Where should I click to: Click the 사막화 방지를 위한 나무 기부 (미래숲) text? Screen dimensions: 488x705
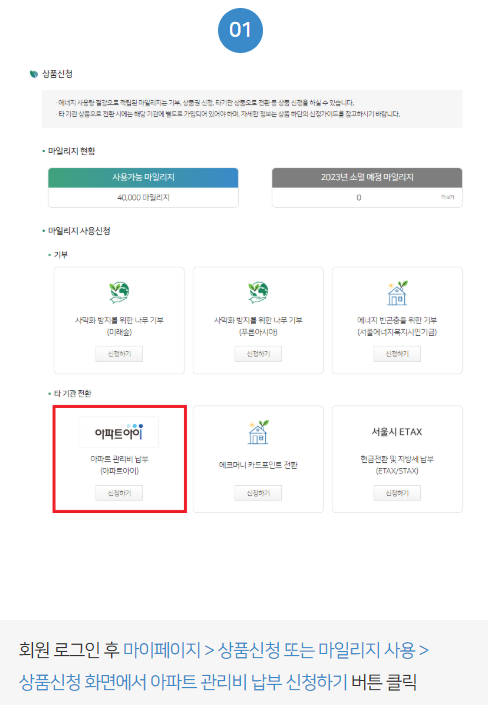coord(119,326)
